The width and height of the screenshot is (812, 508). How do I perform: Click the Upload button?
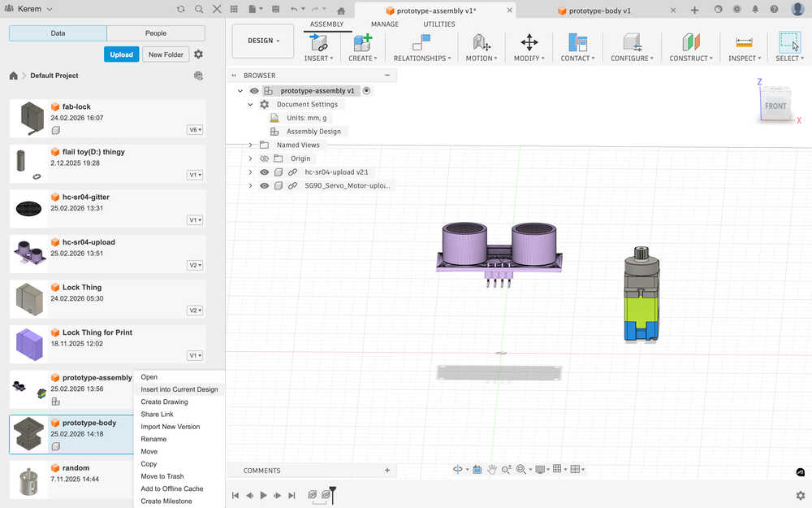(121, 54)
